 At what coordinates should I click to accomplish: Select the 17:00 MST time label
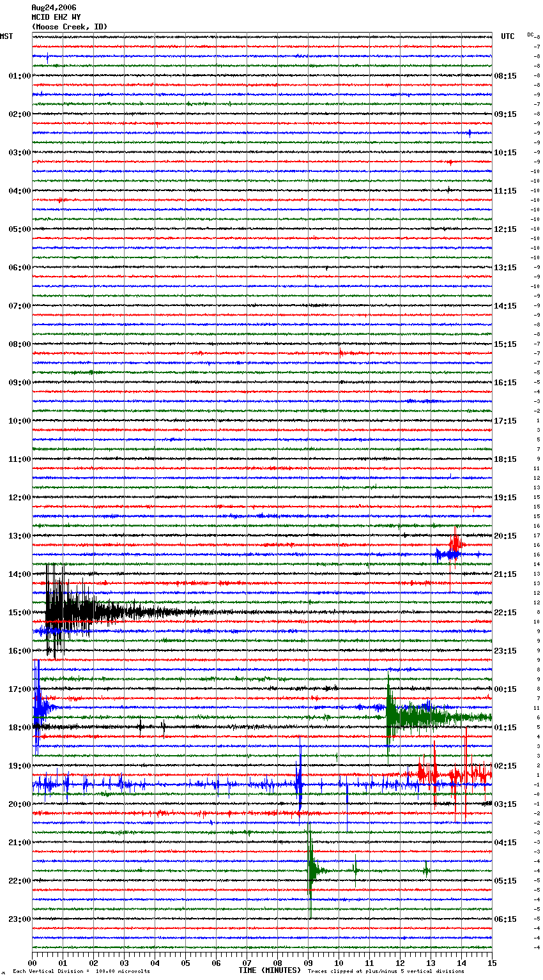tap(20, 689)
